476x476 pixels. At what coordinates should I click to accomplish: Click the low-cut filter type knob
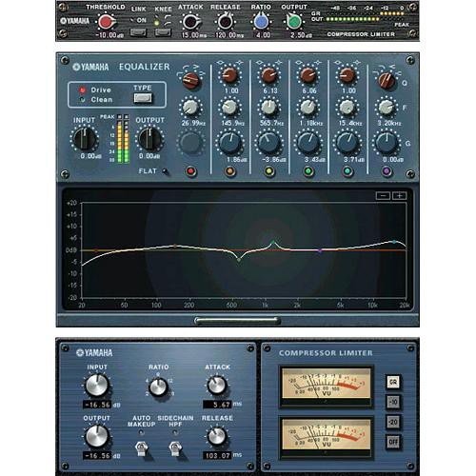(191, 80)
